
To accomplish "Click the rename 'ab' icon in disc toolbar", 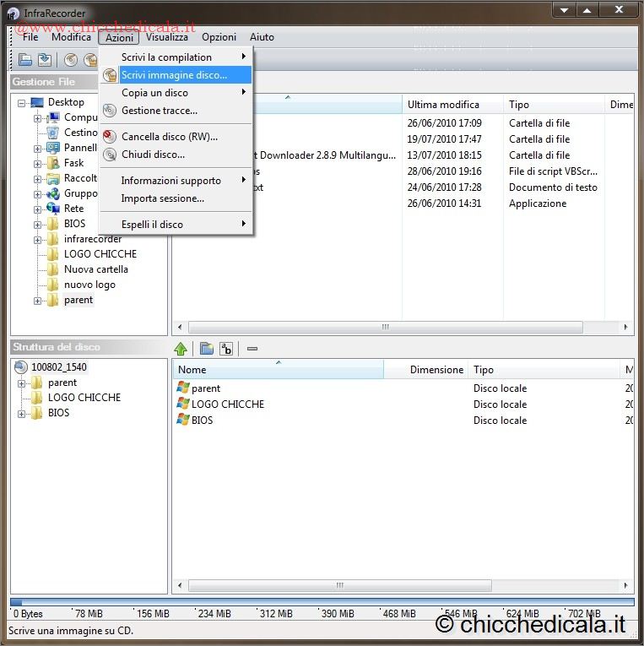I will tap(226, 349).
